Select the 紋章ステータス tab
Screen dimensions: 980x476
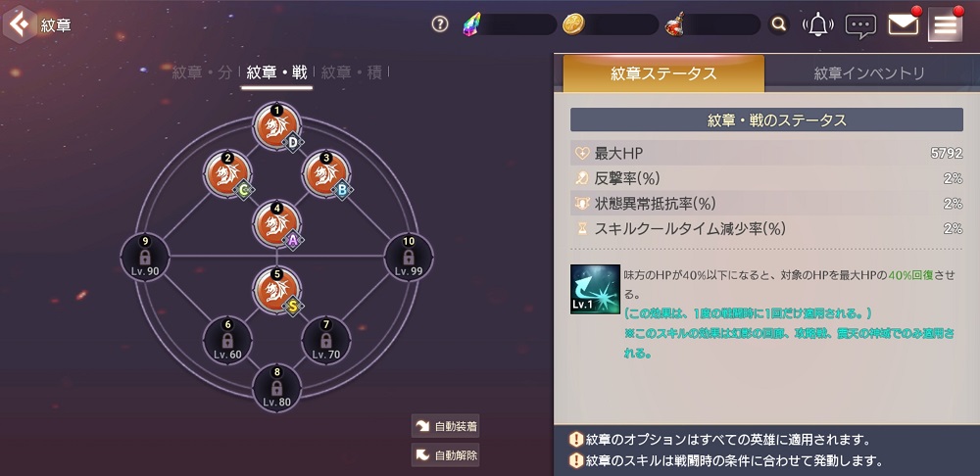663,73
